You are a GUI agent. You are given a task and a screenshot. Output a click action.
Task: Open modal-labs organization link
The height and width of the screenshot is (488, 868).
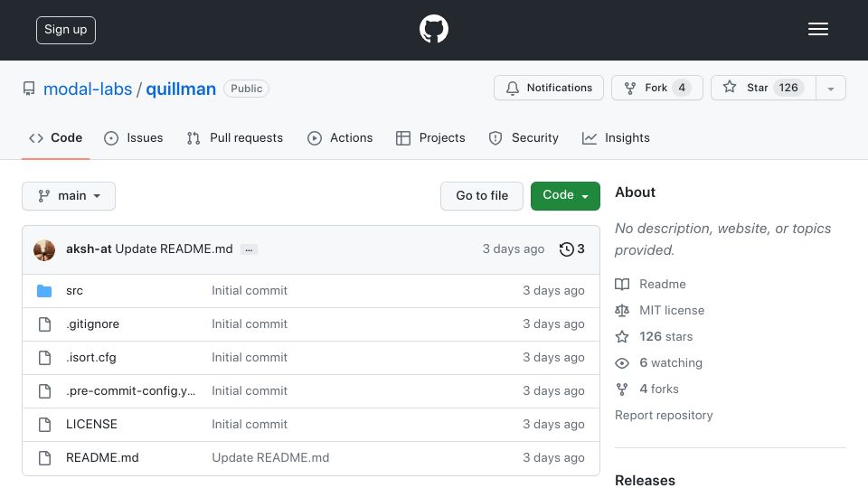pos(88,89)
